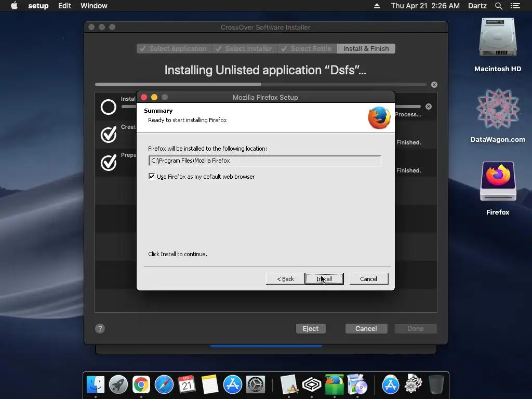The height and width of the screenshot is (399, 532).
Task: Click the overall installation progress bar
Action: (x=261, y=85)
